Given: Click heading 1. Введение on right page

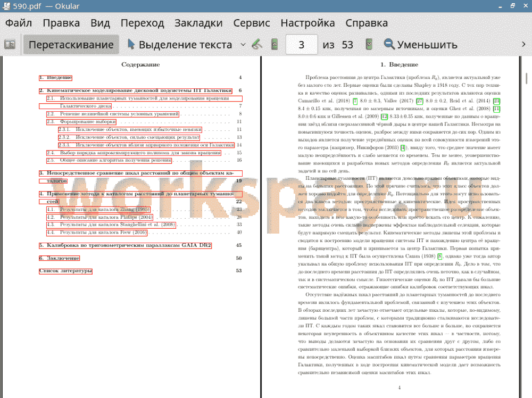Looking at the screenshot, I should click(400, 64).
